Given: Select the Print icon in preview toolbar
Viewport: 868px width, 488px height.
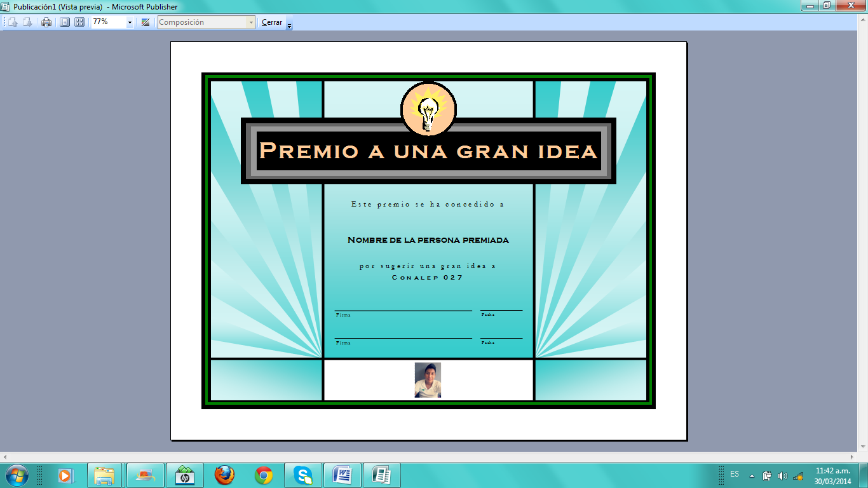Looking at the screenshot, I should pyautogui.click(x=46, y=21).
